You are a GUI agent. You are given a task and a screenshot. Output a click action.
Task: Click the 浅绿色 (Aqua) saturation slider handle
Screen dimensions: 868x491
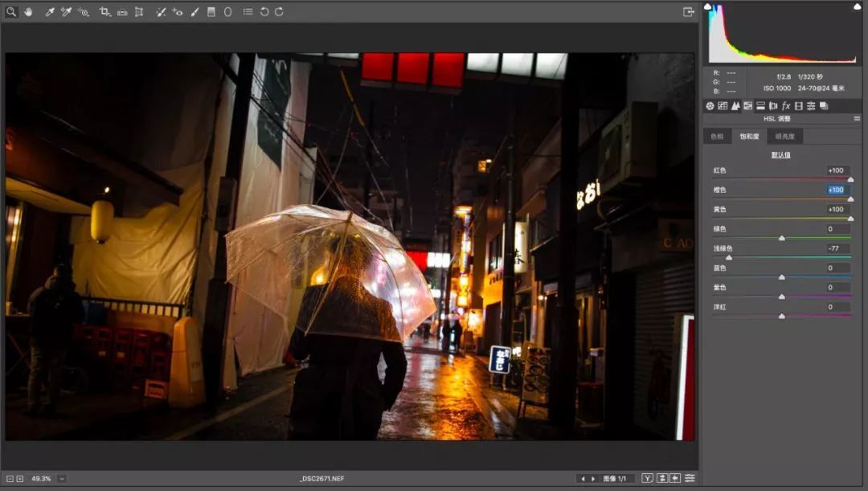(x=729, y=257)
